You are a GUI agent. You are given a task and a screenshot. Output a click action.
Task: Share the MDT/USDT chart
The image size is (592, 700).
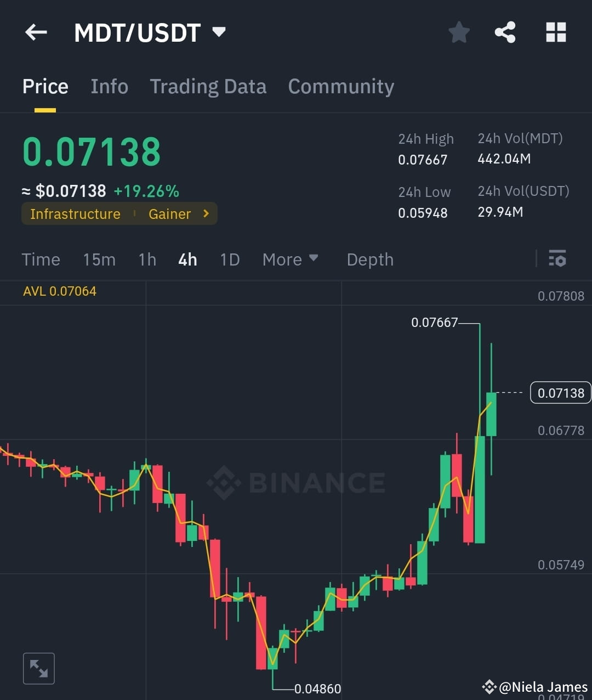[505, 32]
